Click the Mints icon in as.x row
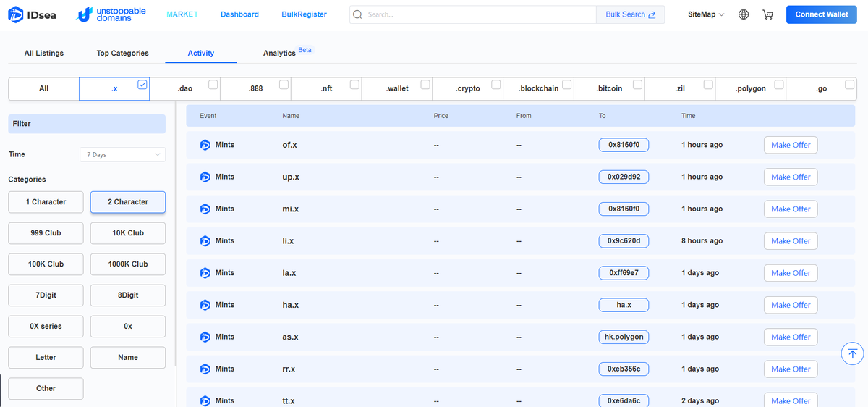The height and width of the screenshot is (407, 868). click(205, 337)
